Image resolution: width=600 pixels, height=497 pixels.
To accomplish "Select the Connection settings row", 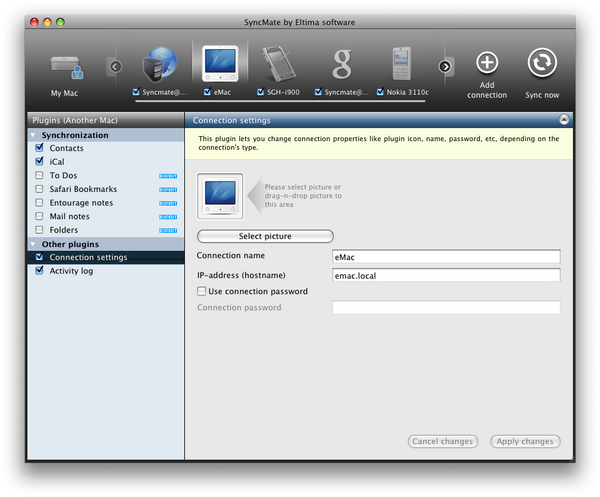I will (x=106, y=257).
